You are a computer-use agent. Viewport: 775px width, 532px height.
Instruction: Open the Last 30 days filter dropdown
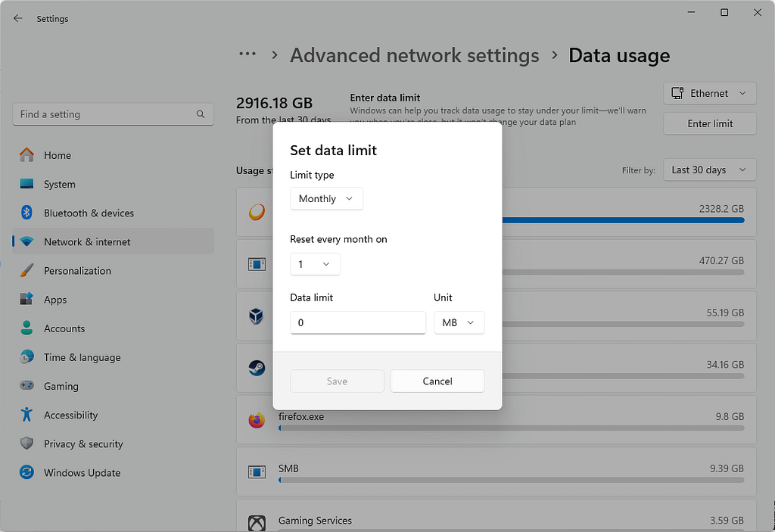coord(709,170)
